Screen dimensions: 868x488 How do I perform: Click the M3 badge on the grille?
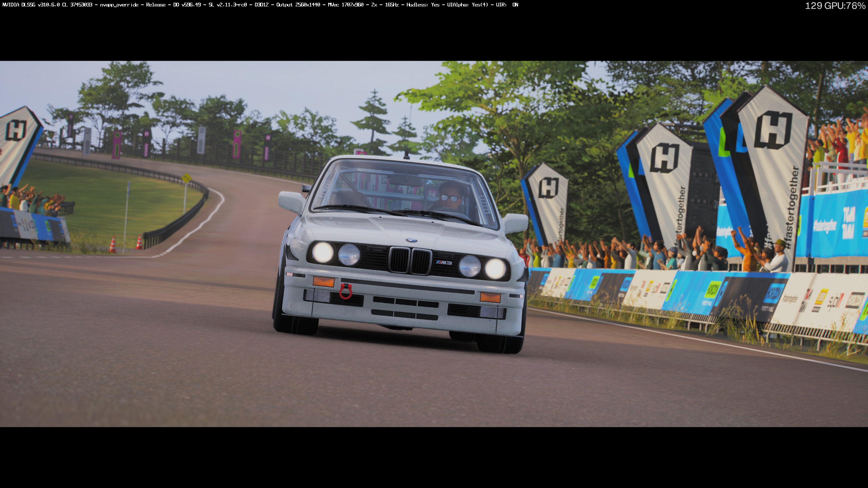click(444, 263)
